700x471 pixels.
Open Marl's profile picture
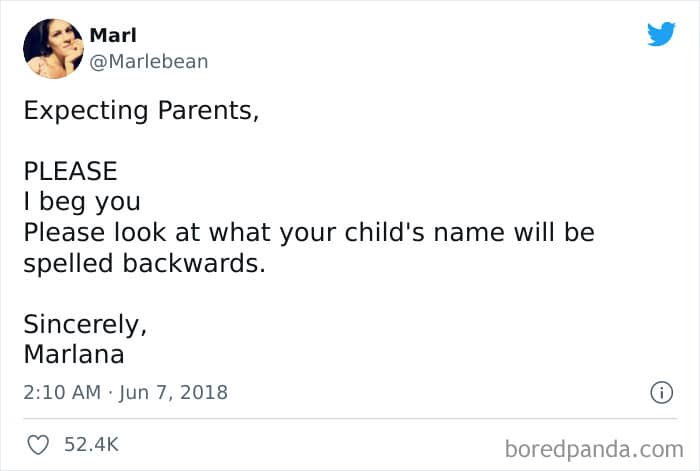click(51, 49)
